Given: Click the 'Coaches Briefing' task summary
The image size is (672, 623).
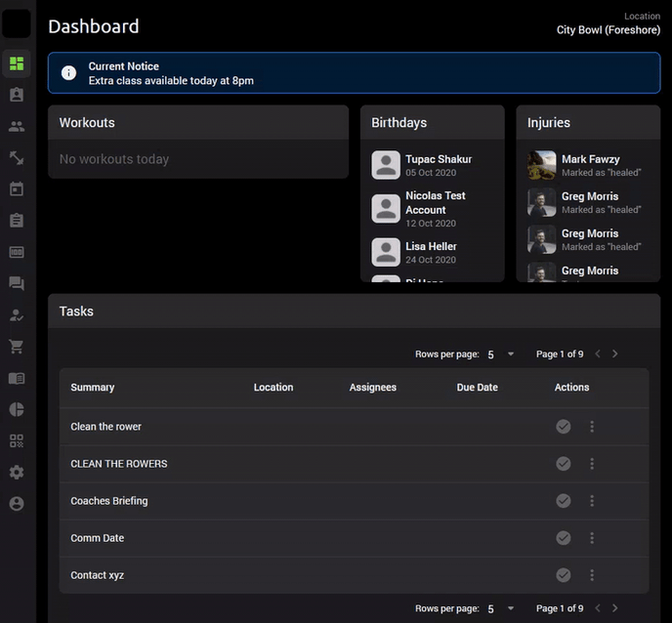Looking at the screenshot, I should pos(109,501).
